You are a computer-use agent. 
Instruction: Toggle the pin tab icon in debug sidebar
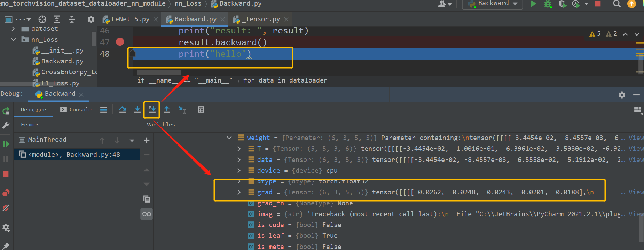point(6,245)
